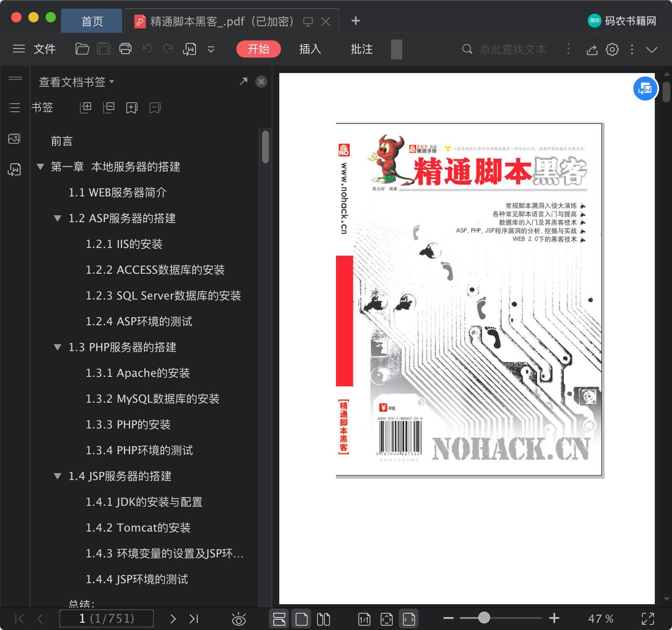Image resolution: width=672 pixels, height=630 pixels.
Task: Click the zoom out minus button
Action: [x=449, y=618]
